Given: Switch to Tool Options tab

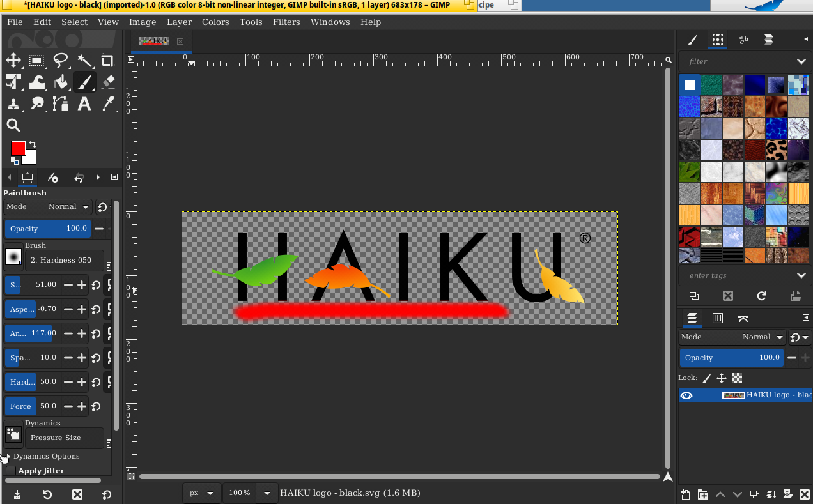Looking at the screenshot, I should [x=27, y=178].
